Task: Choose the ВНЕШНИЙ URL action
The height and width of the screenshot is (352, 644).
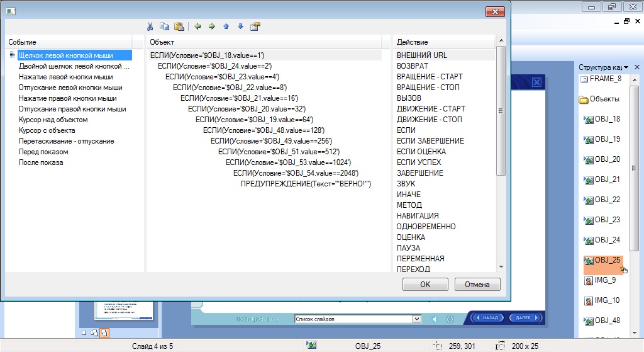Action: click(422, 55)
